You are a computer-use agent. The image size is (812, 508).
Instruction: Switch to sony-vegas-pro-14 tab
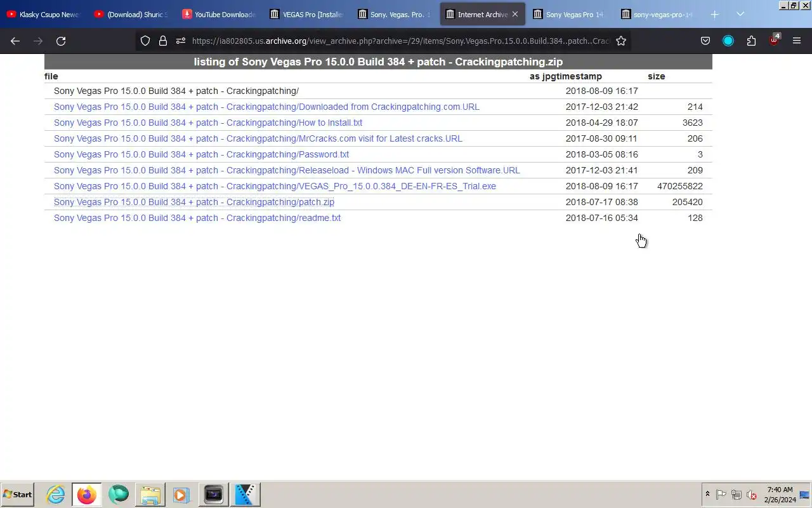pos(658,14)
